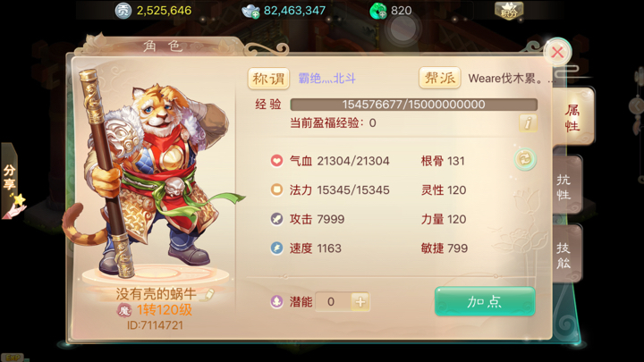Screen dimensions: 644x362
Task: Click the 称谓 title button
Action: click(x=268, y=79)
